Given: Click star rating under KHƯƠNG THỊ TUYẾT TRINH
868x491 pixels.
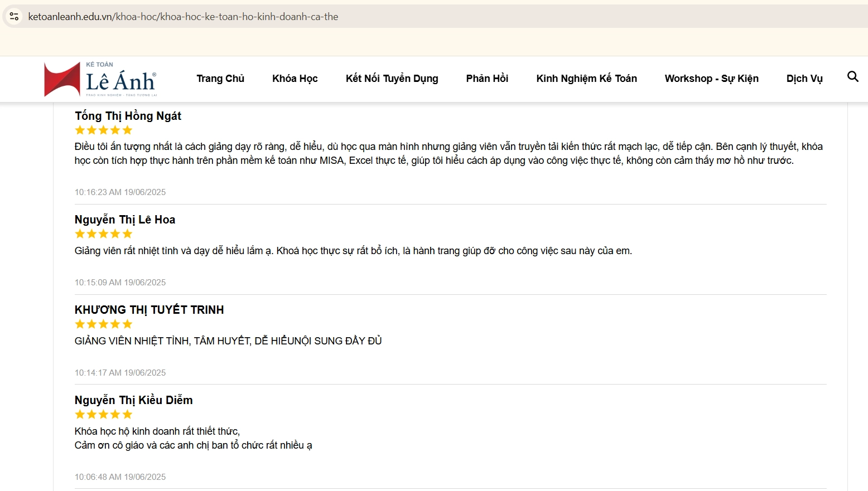Looking at the screenshot, I should point(104,324).
